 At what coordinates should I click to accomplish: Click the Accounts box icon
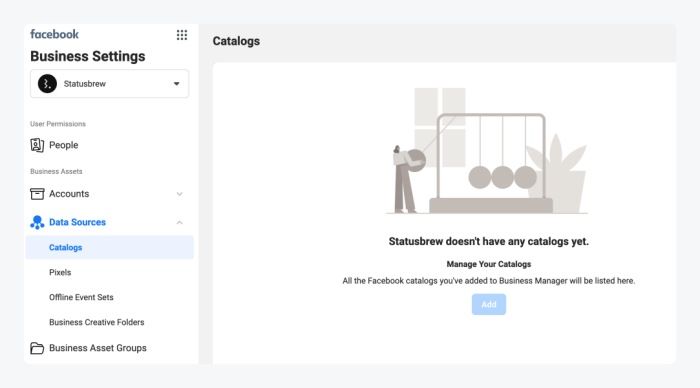[x=37, y=194]
